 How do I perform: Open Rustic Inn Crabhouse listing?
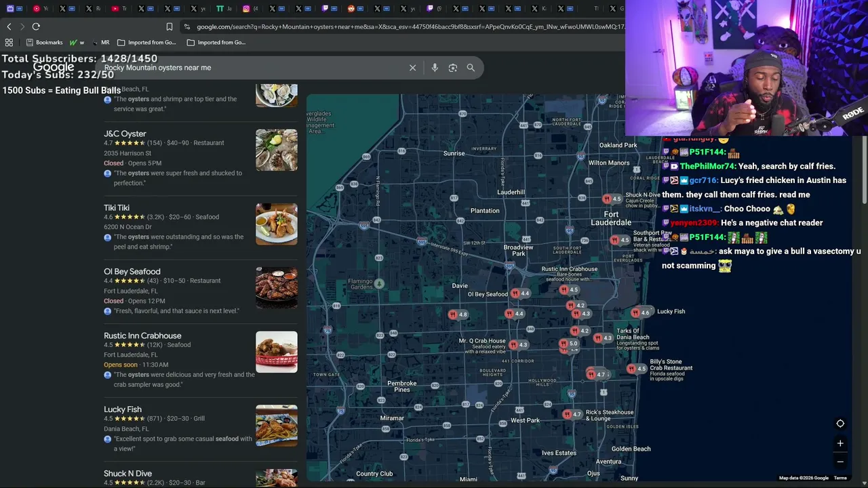(x=142, y=335)
